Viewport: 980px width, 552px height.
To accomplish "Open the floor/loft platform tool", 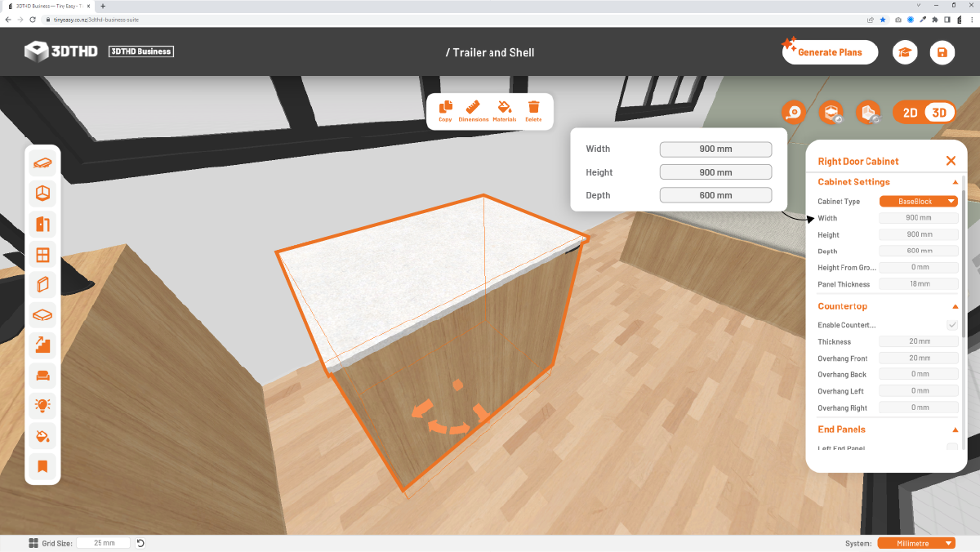I will coord(42,315).
